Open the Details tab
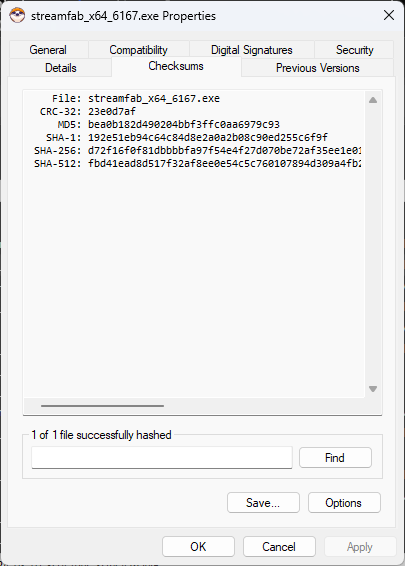 pyautogui.click(x=61, y=68)
